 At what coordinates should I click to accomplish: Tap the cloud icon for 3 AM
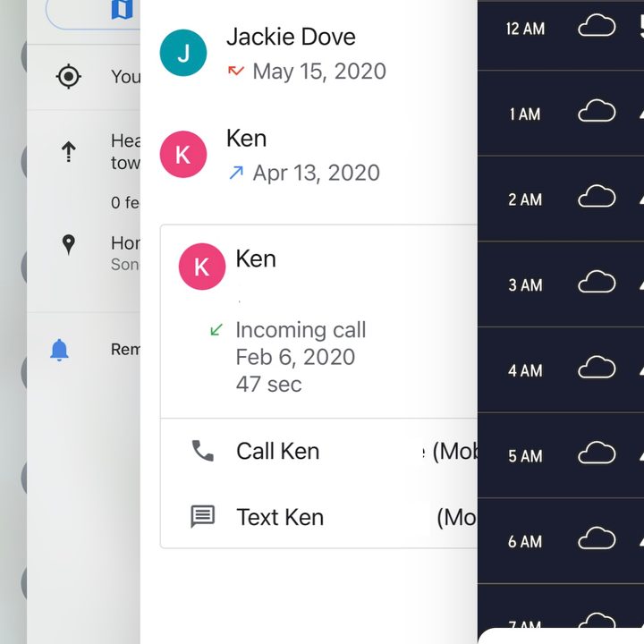click(x=597, y=282)
